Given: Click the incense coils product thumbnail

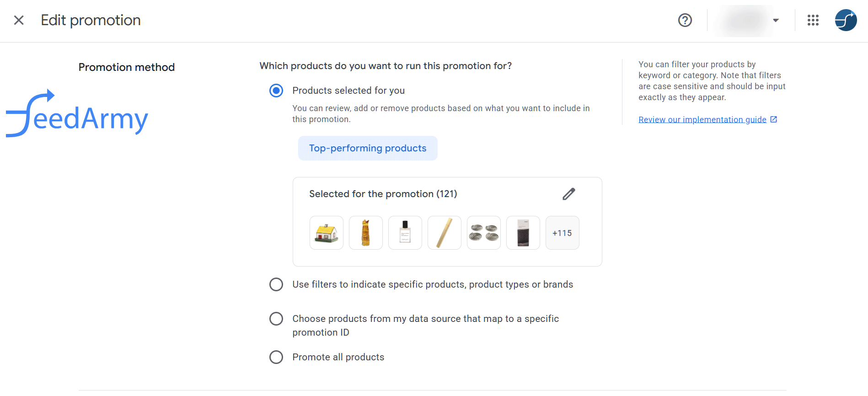Looking at the screenshot, I should (x=483, y=233).
